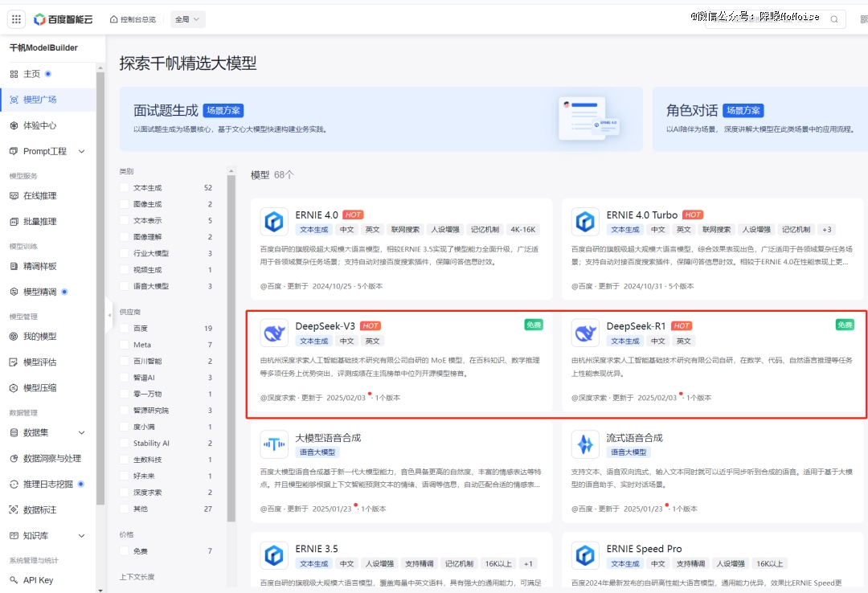Click the ERNIE 4.0 model logo
868x593 pixels.
(274, 222)
